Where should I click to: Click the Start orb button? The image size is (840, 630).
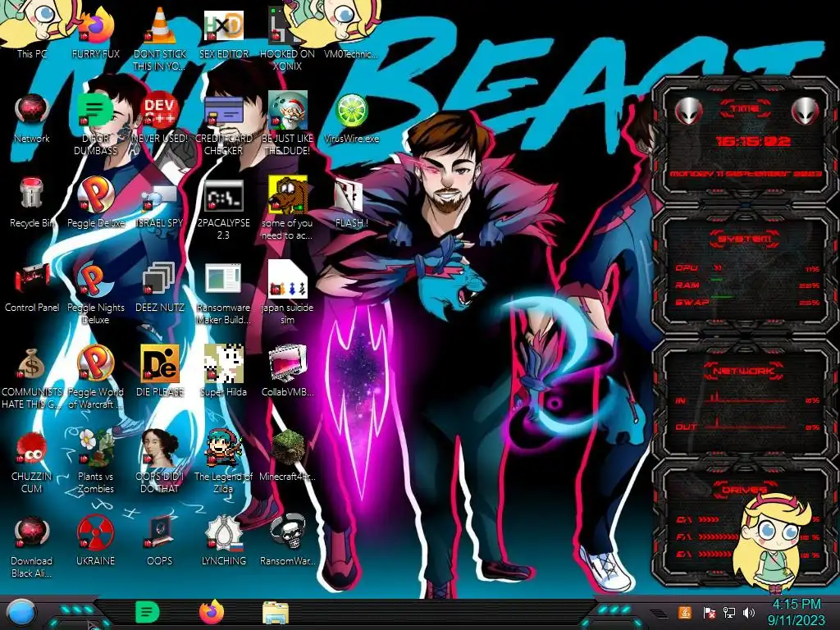21,612
